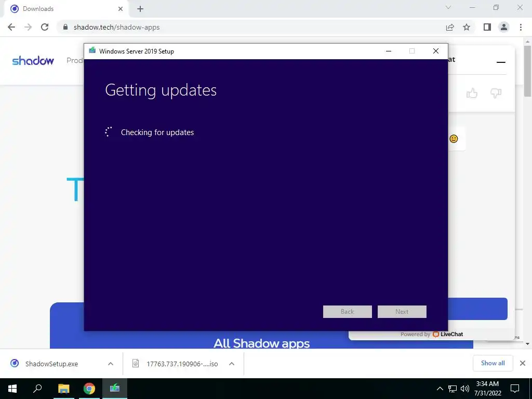Image resolution: width=532 pixels, height=399 pixels.
Task: Reload the shadow.tech page
Action: (x=45, y=27)
